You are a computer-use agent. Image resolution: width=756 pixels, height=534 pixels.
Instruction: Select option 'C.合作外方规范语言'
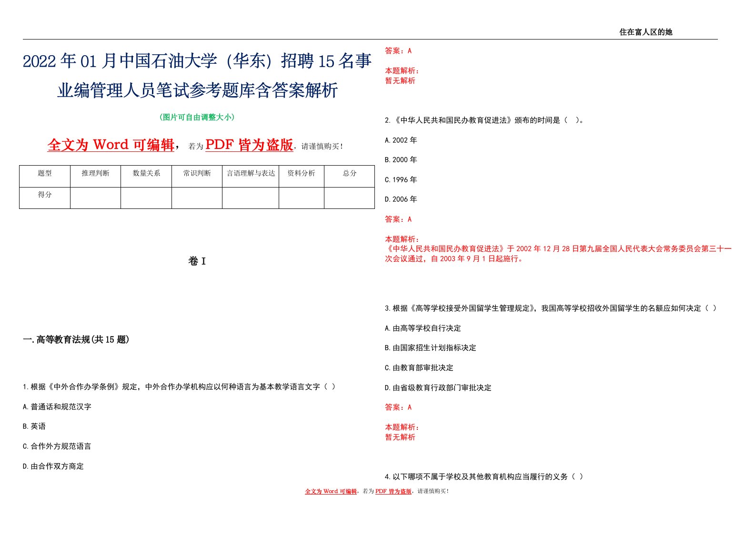[x=57, y=446]
